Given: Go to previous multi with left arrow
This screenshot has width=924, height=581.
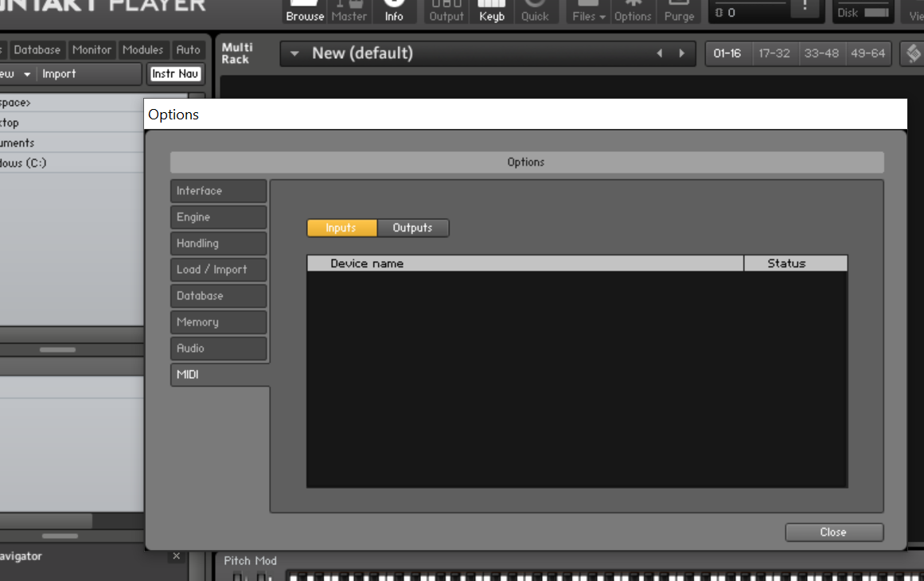Looking at the screenshot, I should tap(660, 53).
